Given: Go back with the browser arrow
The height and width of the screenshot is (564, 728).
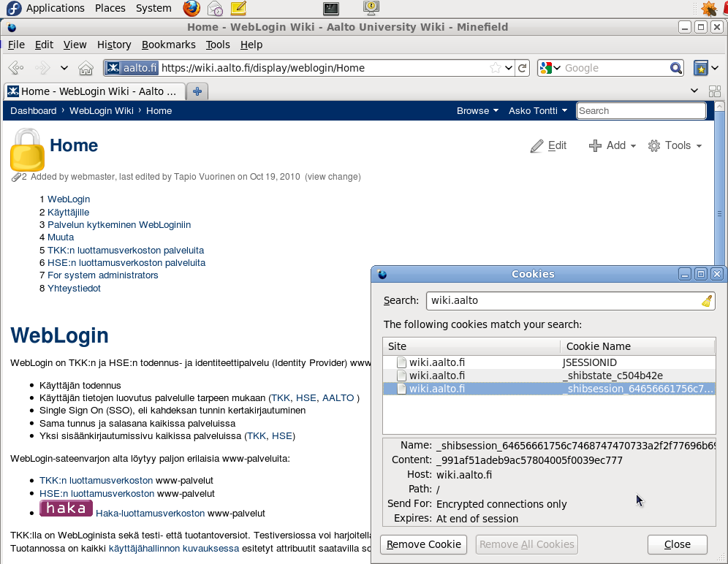Looking at the screenshot, I should tap(17, 68).
